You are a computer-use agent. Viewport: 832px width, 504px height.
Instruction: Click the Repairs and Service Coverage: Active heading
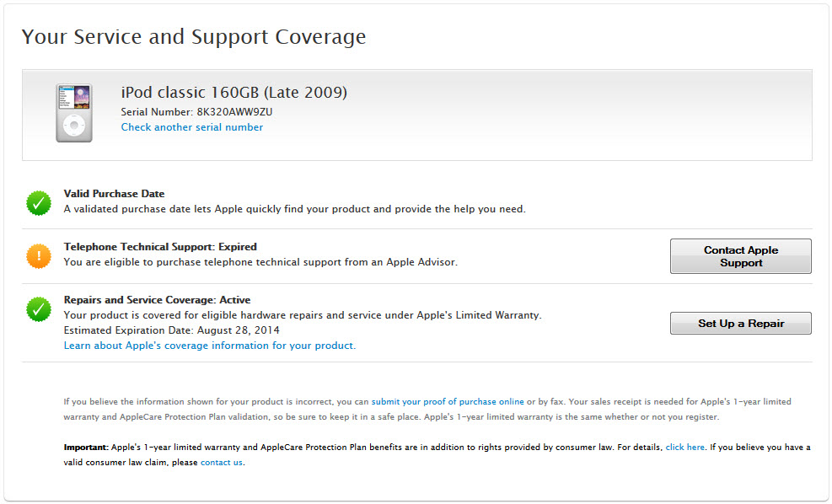pyautogui.click(x=157, y=300)
